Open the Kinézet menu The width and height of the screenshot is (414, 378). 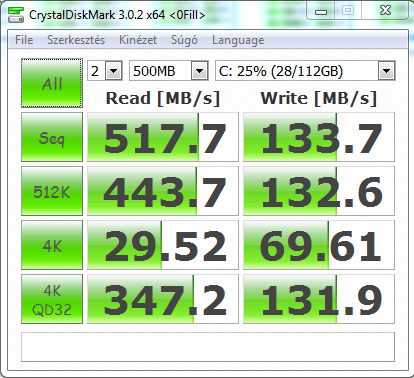click(x=138, y=40)
